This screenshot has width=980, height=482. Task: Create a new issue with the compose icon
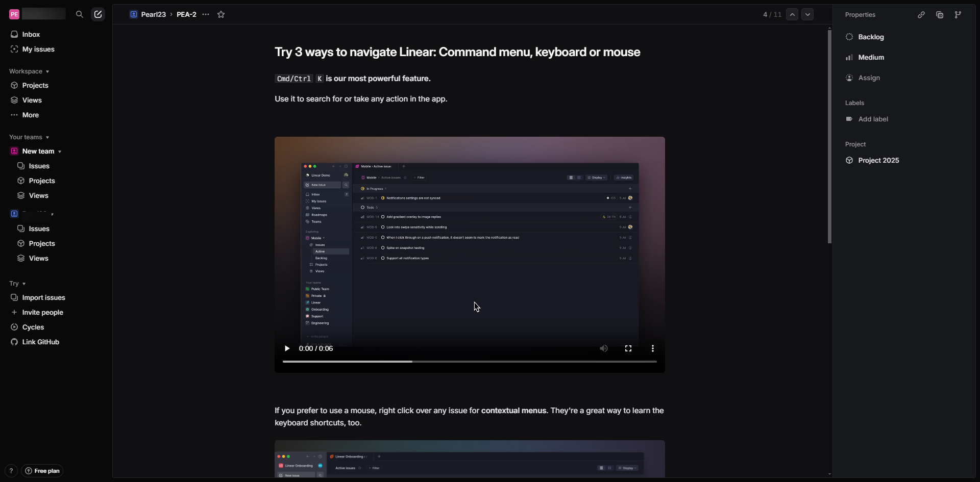[x=98, y=14]
